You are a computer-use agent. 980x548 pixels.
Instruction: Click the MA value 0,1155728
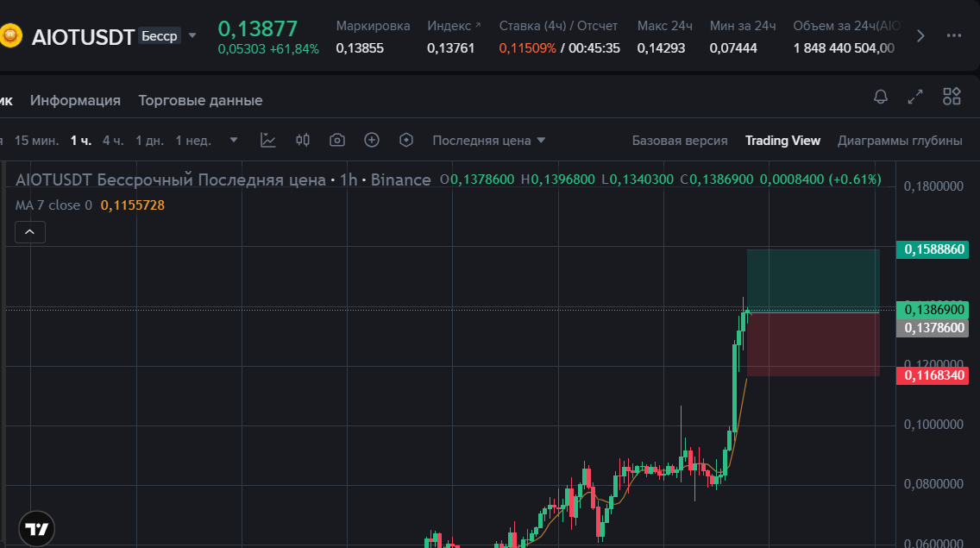point(133,205)
